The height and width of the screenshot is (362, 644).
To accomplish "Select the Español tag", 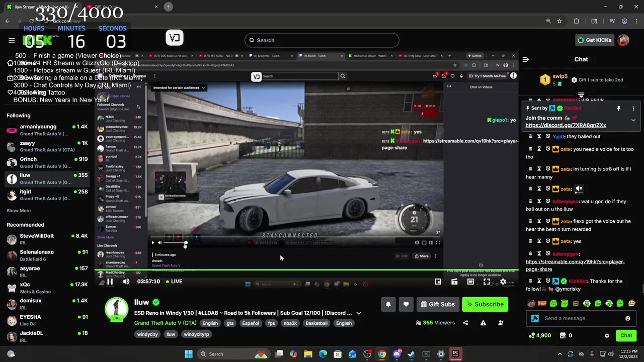I will coord(251,323).
